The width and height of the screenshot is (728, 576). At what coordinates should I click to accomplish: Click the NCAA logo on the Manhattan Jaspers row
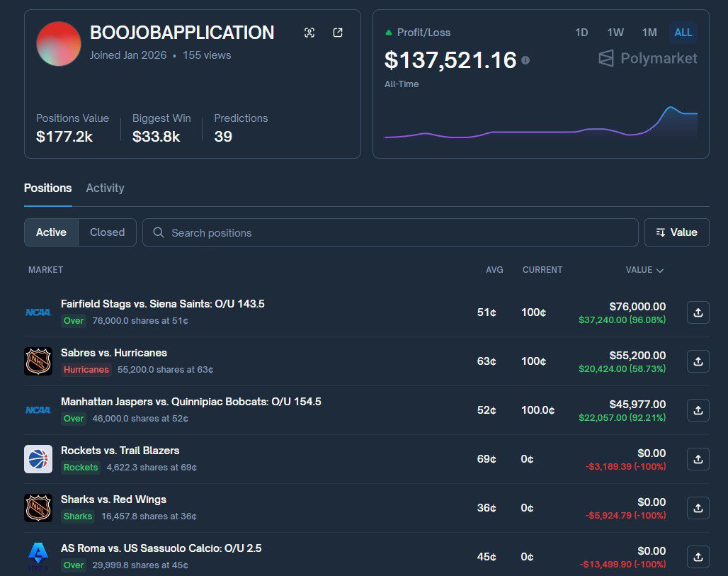38,410
